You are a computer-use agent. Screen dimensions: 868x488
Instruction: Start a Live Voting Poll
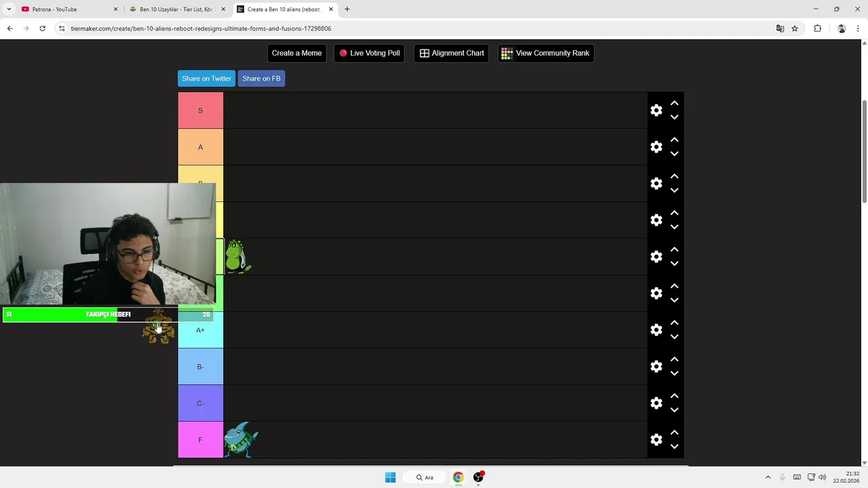(369, 53)
